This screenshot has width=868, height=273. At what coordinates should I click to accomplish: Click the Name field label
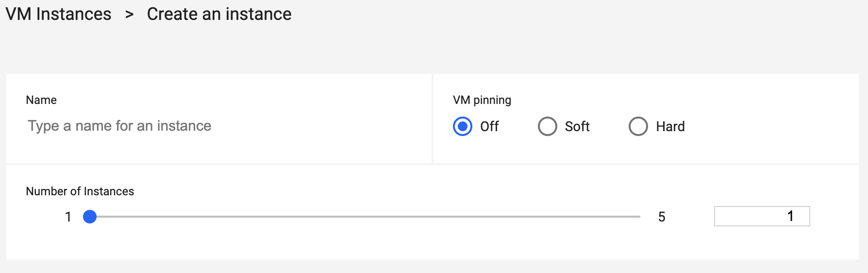pos(41,100)
